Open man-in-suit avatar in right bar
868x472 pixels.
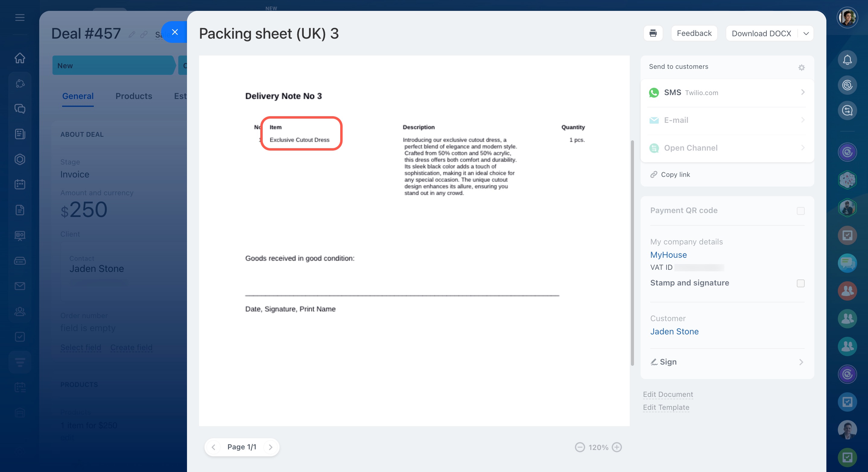click(x=847, y=429)
